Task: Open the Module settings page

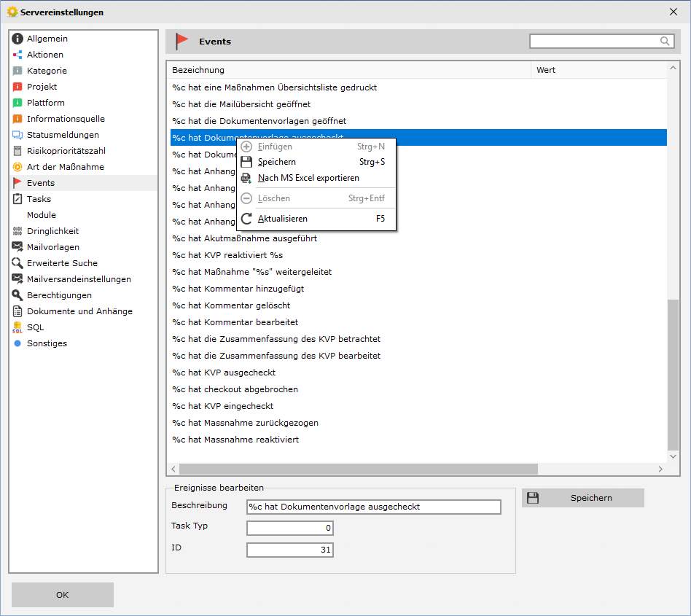Action: [x=42, y=215]
